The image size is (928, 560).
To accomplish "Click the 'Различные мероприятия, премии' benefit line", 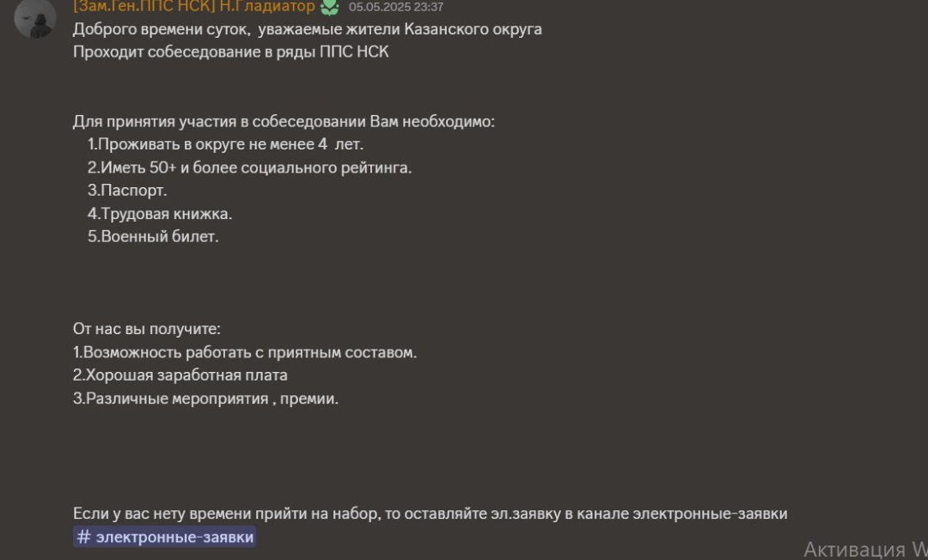I will click(x=206, y=399).
